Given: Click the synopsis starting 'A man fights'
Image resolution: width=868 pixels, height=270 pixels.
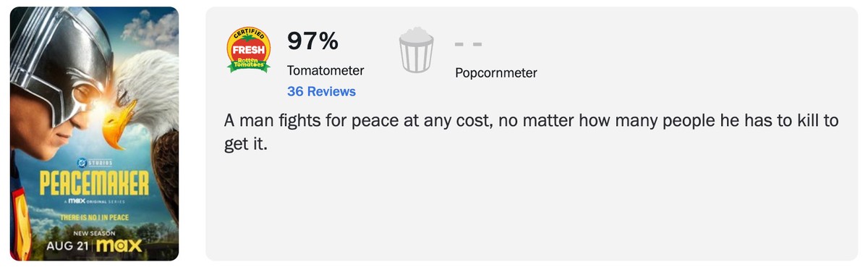Looking at the screenshot, I should click(531, 131).
